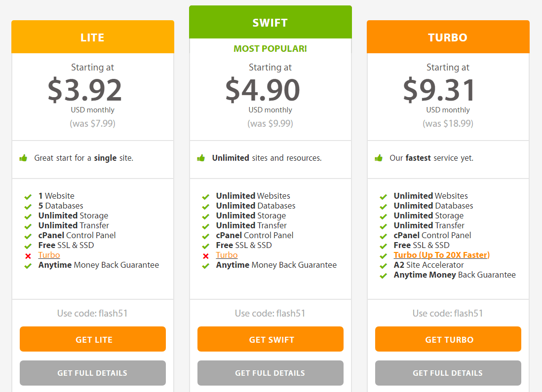Select the yellow LITE plan header

[93, 37]
